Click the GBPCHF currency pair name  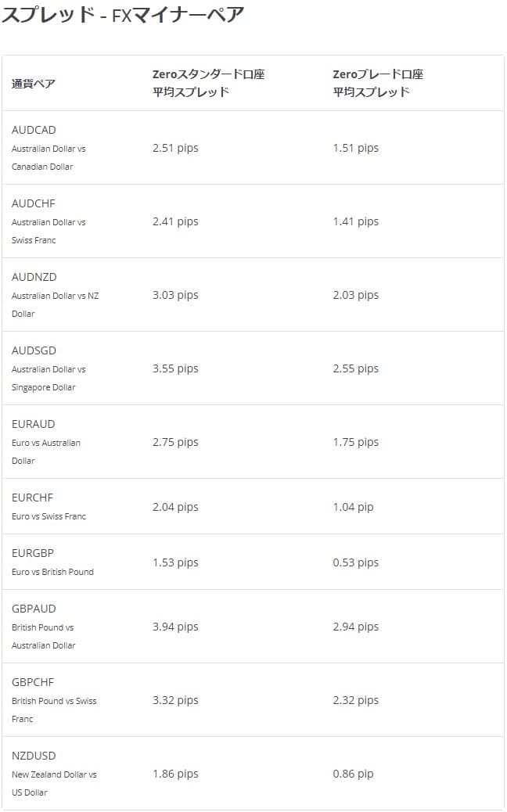click(33, 682)
